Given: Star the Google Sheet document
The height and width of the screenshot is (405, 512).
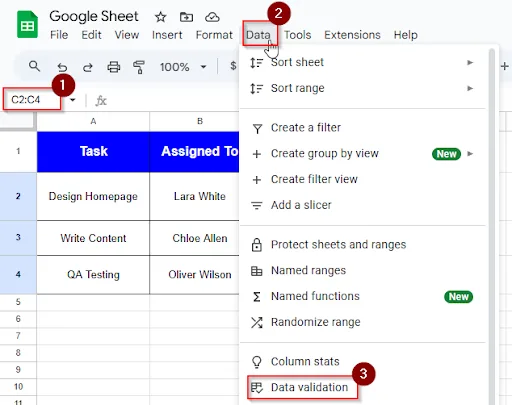Looking at the screenshot, I should click(x=161, y=17).
